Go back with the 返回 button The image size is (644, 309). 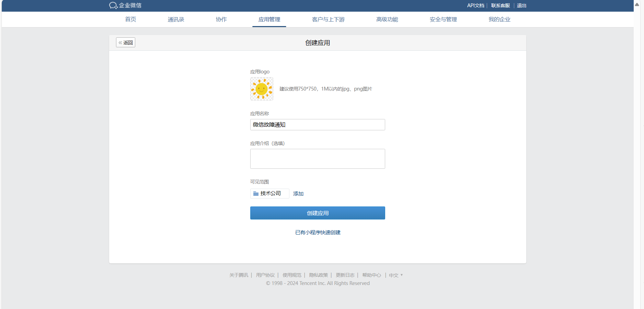[126, 43]
